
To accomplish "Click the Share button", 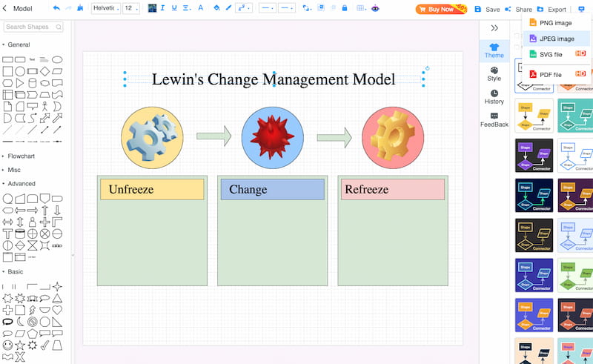I will (x=518, y=9).
